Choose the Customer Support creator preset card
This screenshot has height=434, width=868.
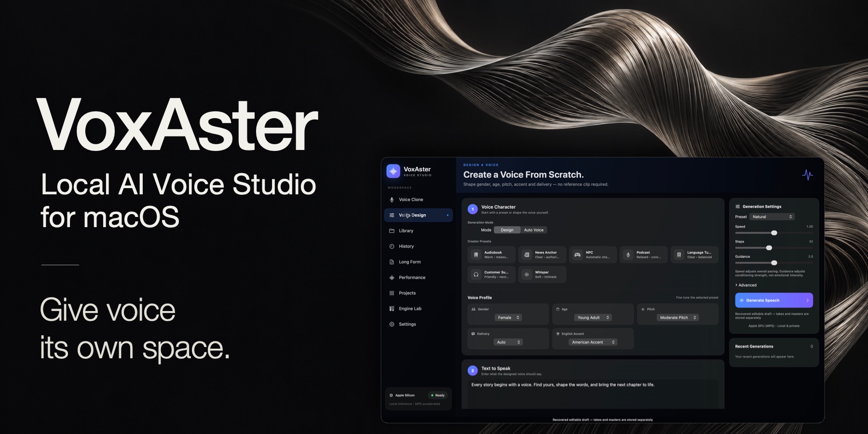(491, 274)
